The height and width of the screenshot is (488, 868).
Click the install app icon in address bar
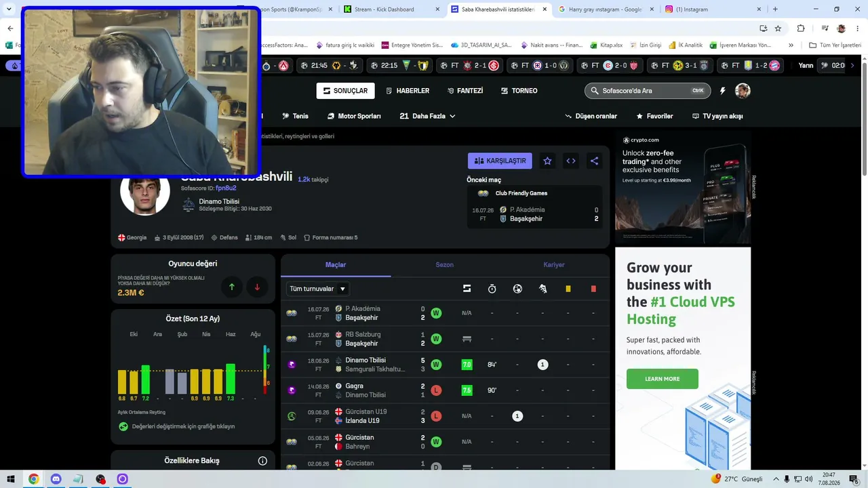pos(764,28)
